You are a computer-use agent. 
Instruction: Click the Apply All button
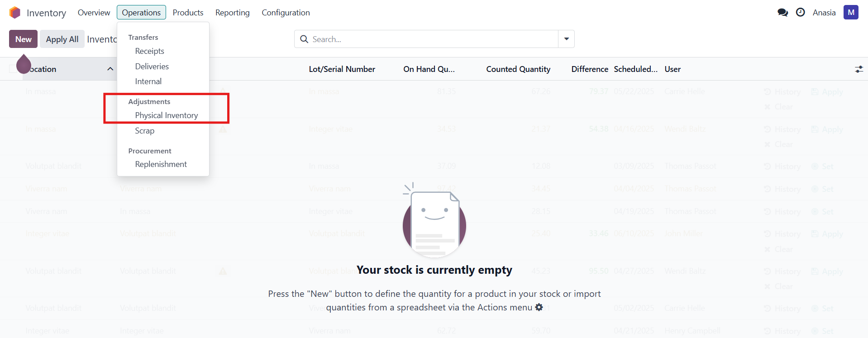[x=62, y=39]
